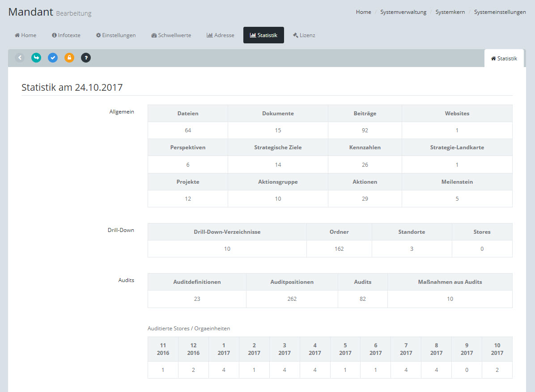The width and height of the screenshot is (535, 392).
Task: Open the Home tab in the navigation
Action: pos(25,35)
